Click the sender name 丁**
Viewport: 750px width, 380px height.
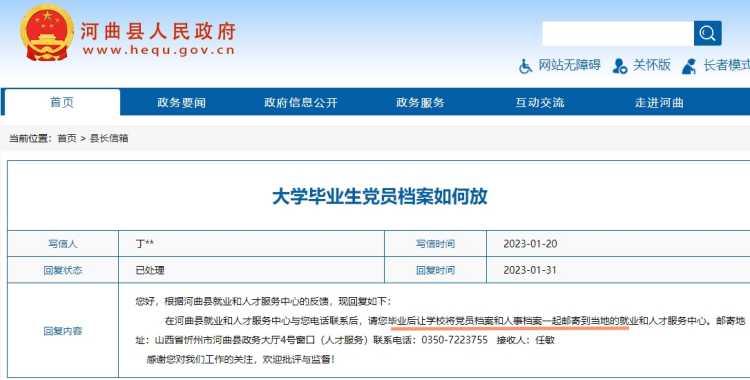point(144,244)
